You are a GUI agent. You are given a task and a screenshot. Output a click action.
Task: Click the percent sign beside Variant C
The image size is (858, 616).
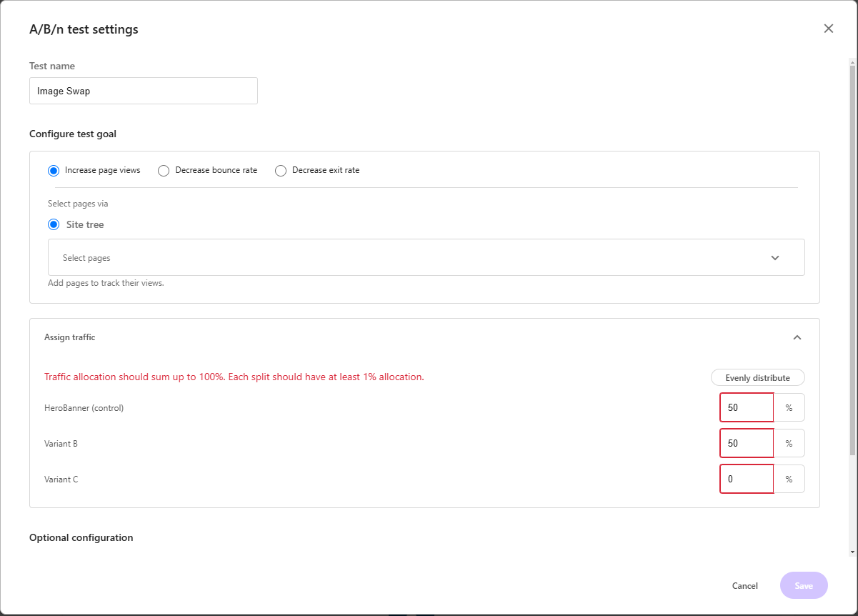(789, 479)
